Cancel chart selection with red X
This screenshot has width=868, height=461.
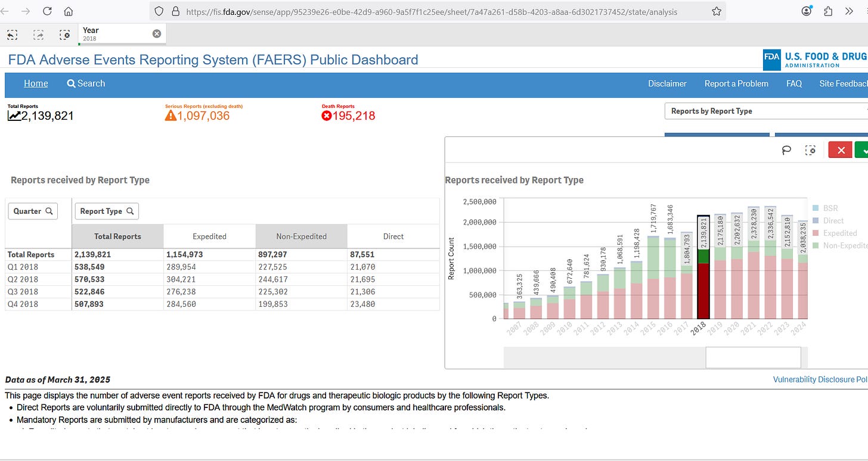(x=841, y=151)
